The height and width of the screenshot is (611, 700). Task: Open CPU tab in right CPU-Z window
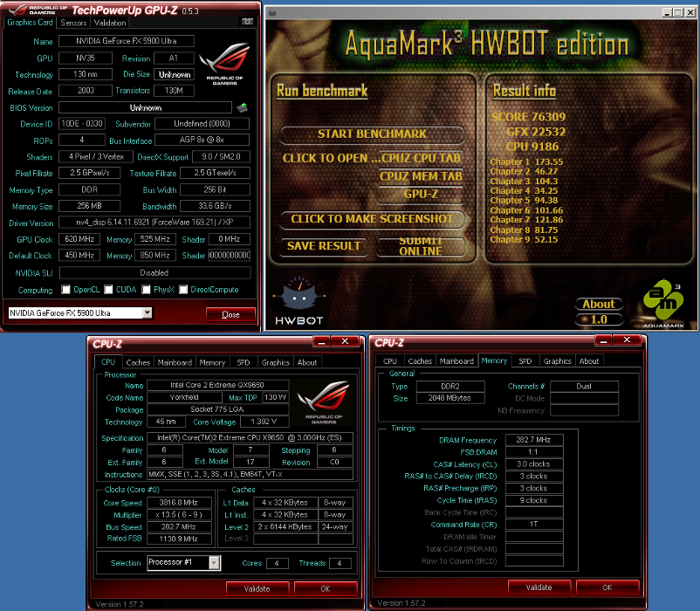pyautogui.click(x=390, y=361)
